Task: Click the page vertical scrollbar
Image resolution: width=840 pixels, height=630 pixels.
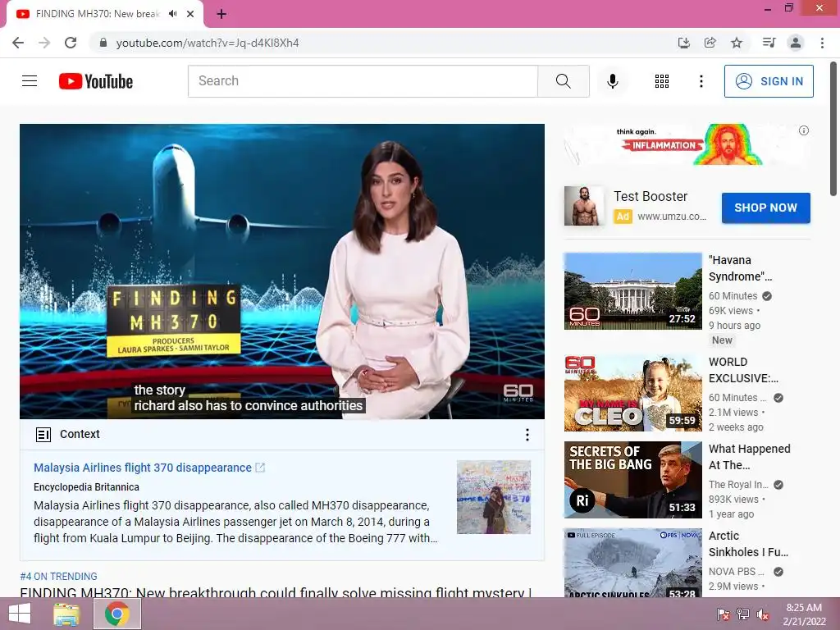Action: pos(833,130)
